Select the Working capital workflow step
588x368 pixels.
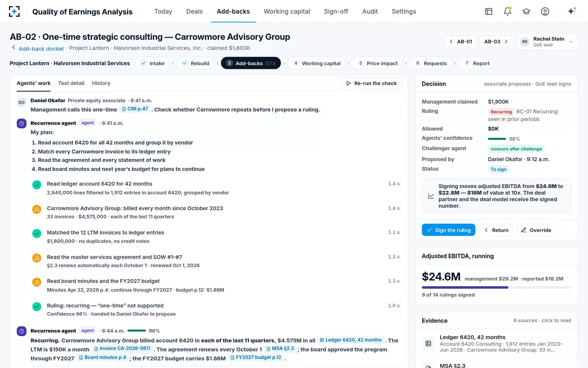tap(317, 63)
